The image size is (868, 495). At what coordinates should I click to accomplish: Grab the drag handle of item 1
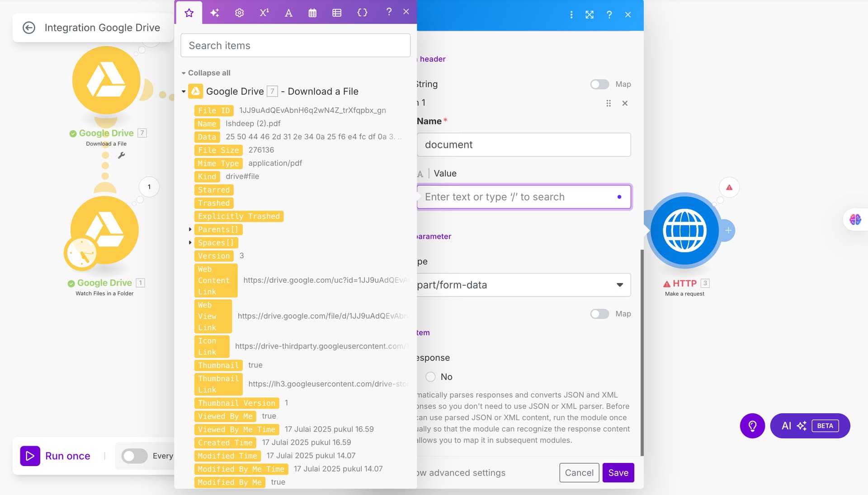(x=609, y=104)
